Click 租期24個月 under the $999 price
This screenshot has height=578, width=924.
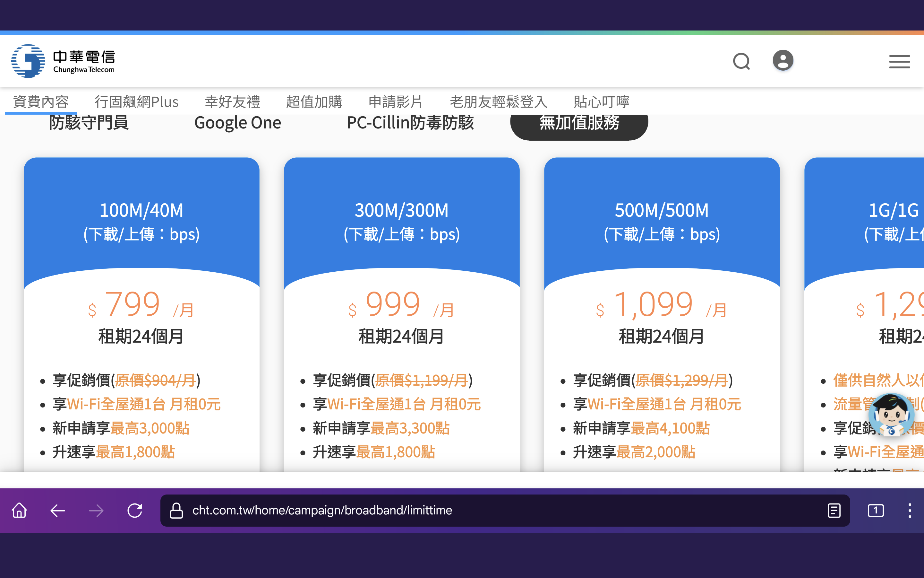coord(401,337)
